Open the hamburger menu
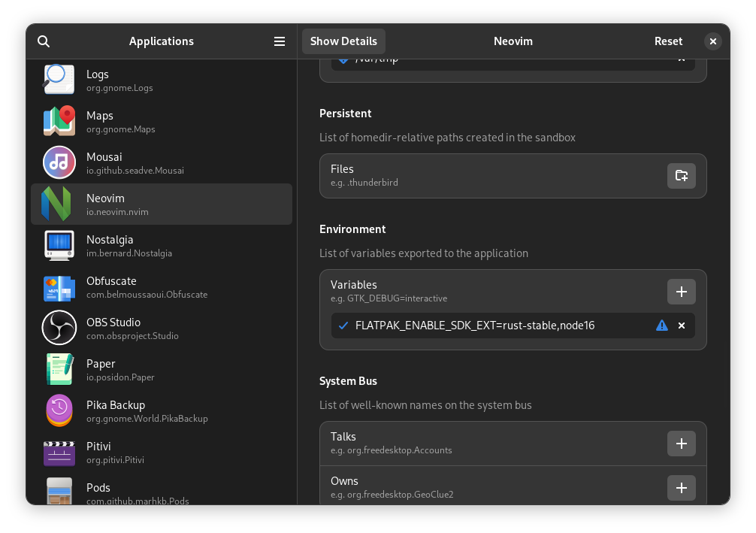 pyautogui.click(x=279, y=41)
